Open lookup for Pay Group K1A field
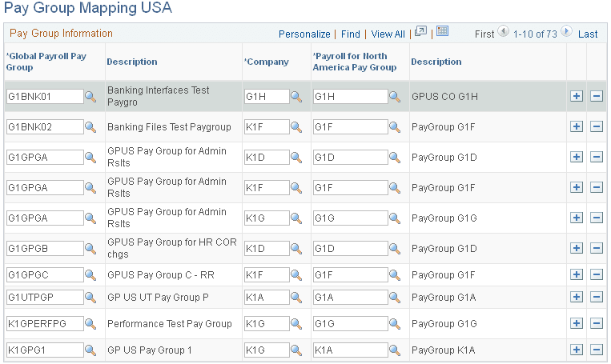The width and height of the screenshot is (611, 364). pos(395,351)
